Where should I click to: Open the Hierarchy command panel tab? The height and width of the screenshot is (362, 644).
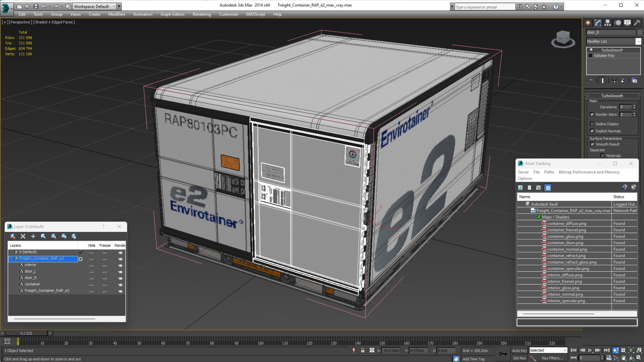click(x=607, y=23)
